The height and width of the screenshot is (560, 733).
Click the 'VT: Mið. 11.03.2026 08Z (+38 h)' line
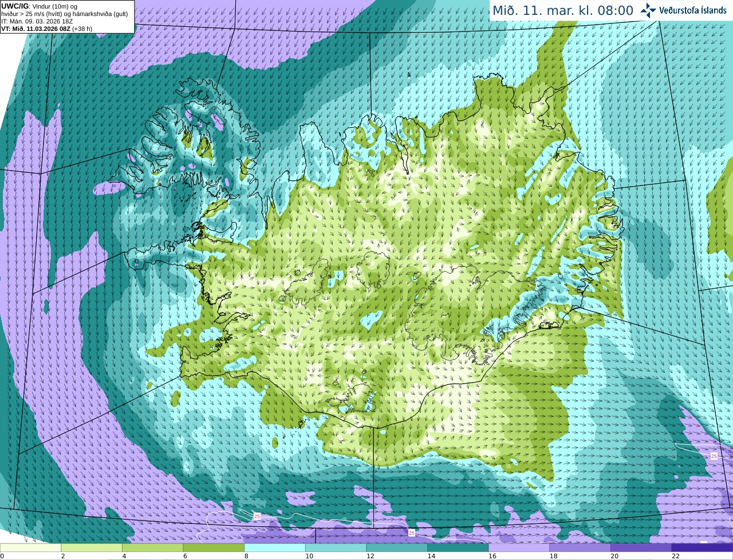[46, 29]
